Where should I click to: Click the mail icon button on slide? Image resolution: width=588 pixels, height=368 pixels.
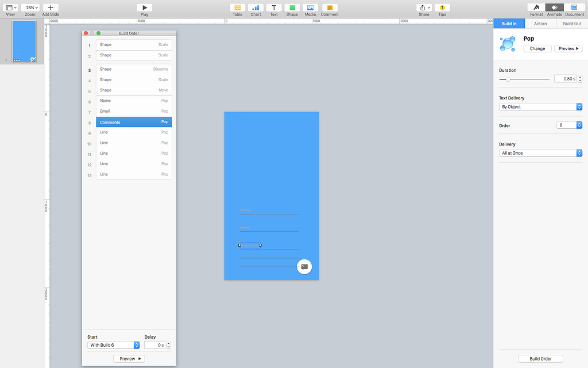point(304,267)
